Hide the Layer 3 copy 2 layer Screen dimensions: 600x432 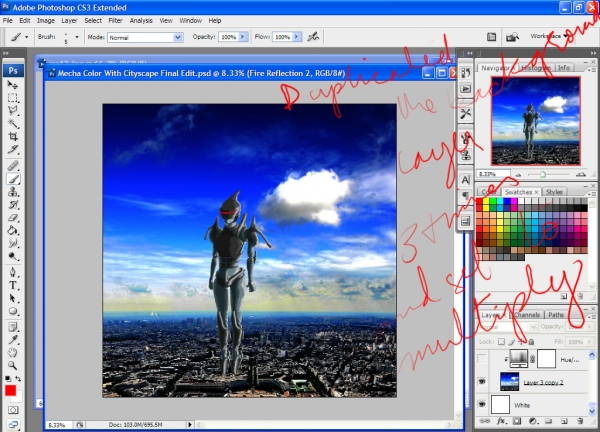482,381
